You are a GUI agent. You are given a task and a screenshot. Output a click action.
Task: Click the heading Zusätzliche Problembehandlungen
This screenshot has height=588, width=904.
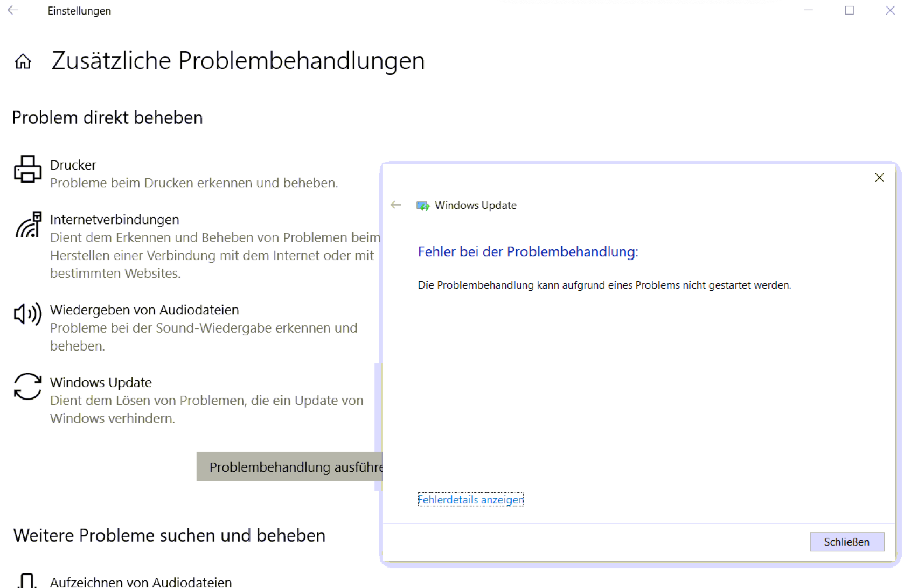pos(238,60)
